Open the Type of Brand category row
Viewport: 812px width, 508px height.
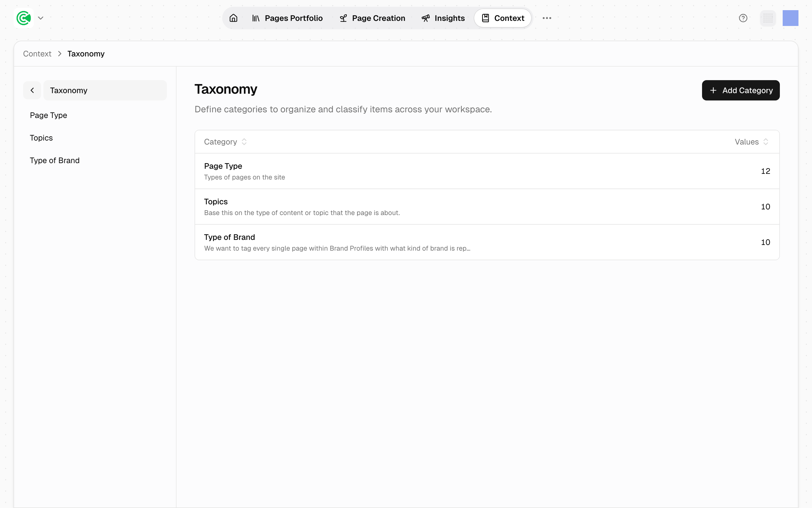pyautogui.click(x=487, y=242)
